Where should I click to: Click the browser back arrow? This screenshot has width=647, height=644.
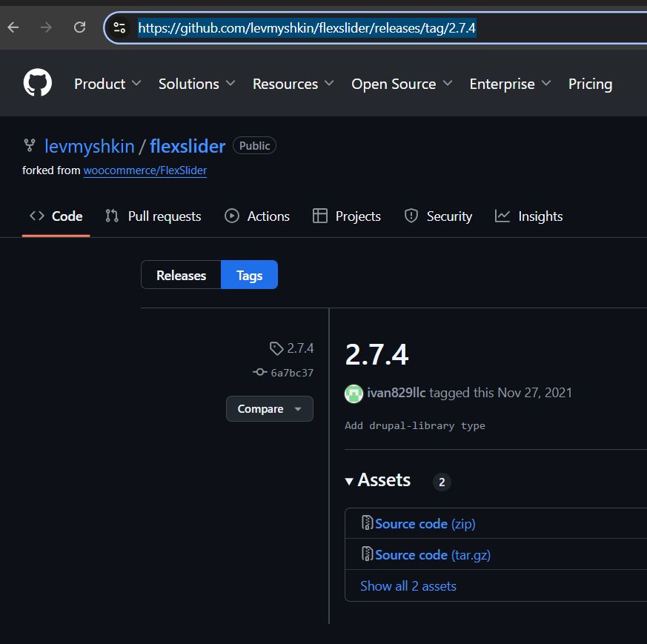pos(13,27)
